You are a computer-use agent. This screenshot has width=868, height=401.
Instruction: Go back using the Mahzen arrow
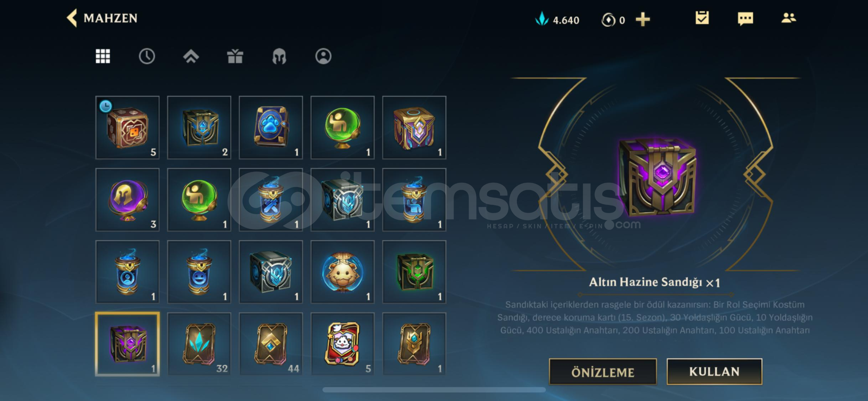(72, 18)
